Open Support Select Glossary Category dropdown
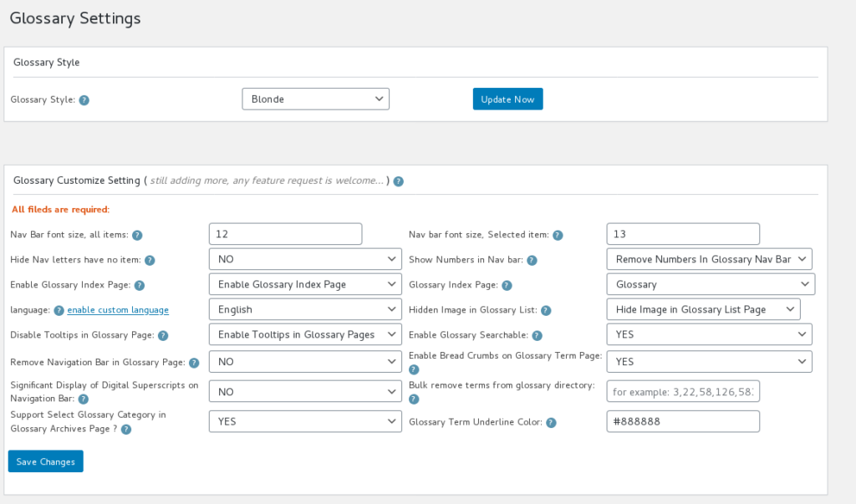The image size is (856, 504). tap(305, 421)
